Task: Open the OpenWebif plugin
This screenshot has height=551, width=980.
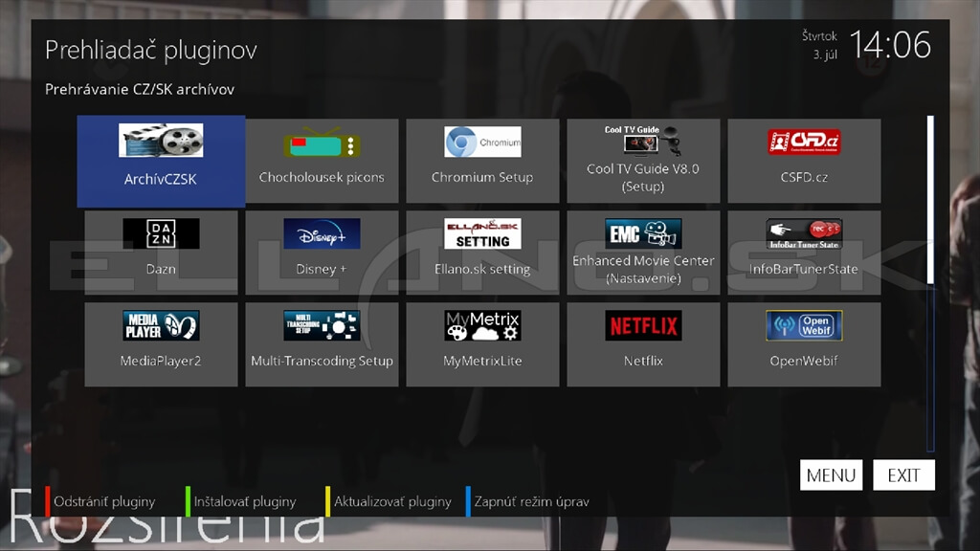Action: (x=804, y=344)
